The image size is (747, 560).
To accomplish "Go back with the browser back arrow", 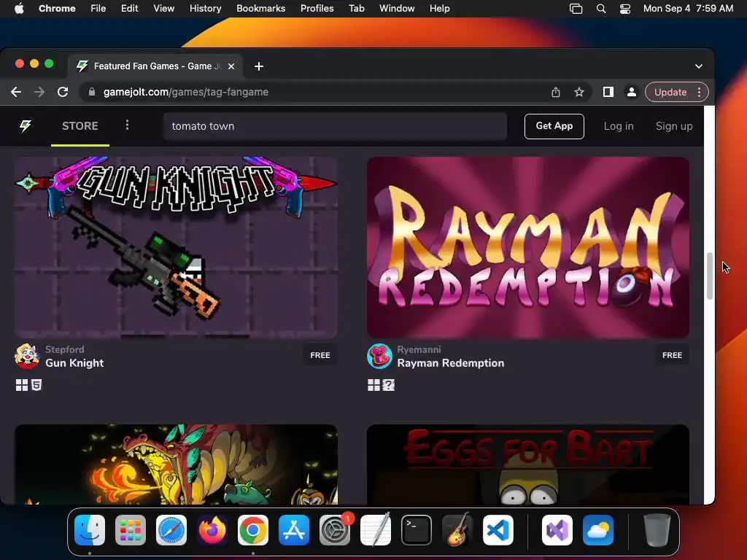I will pyautogui.click(x=16, y=92).
